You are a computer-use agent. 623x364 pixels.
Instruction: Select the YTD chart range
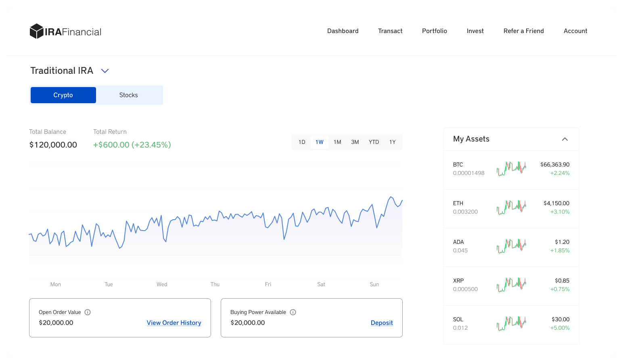point(374,142)
